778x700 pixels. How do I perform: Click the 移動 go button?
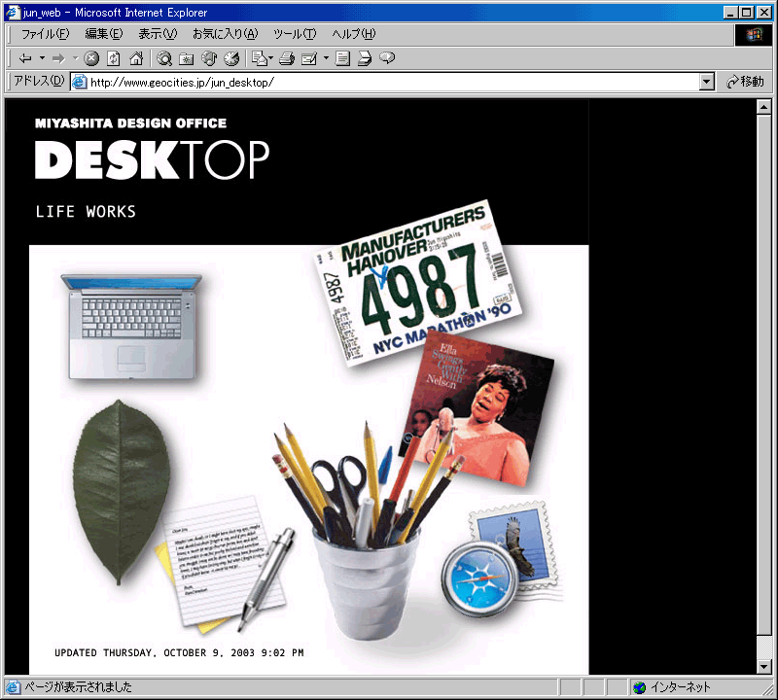pos(745,82)
